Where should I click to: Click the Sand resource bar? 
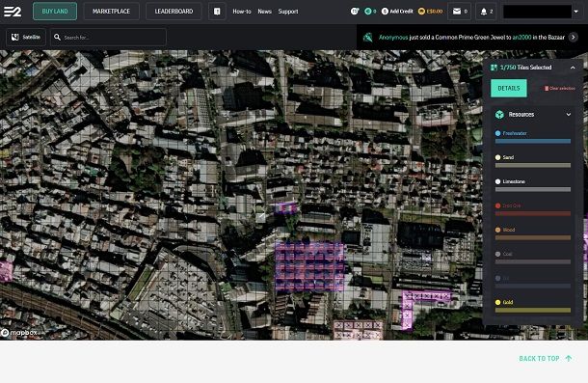tap(533, 165)
